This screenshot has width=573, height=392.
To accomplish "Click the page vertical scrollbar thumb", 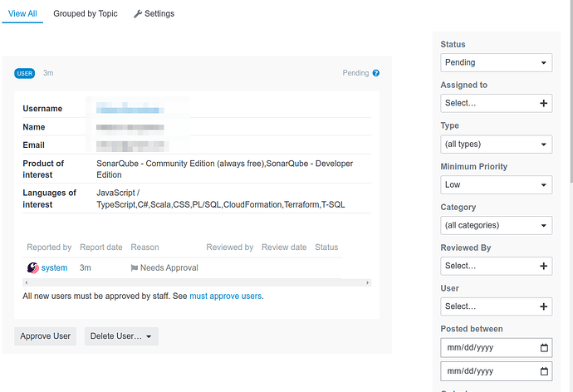I will [571, 91].
